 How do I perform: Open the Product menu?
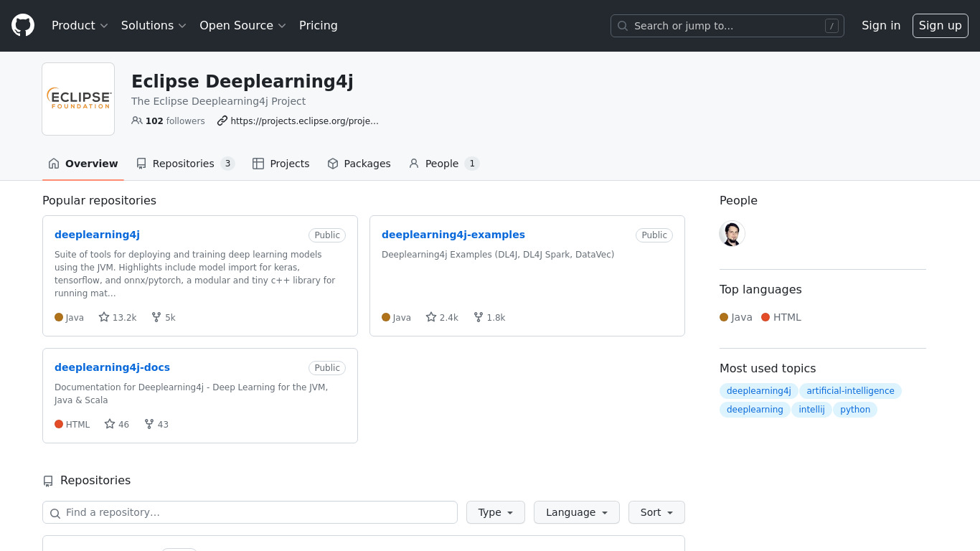[80, 26]
